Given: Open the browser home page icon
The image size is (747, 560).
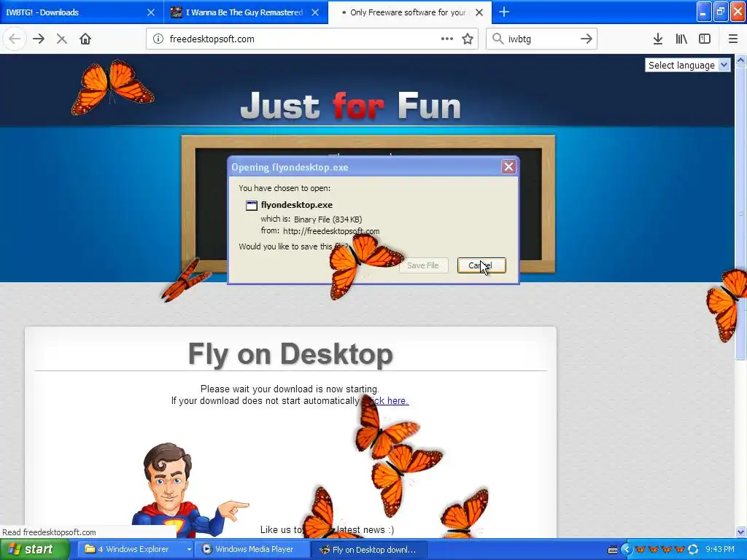Looking at the screenshot, I should coord(85,39).
